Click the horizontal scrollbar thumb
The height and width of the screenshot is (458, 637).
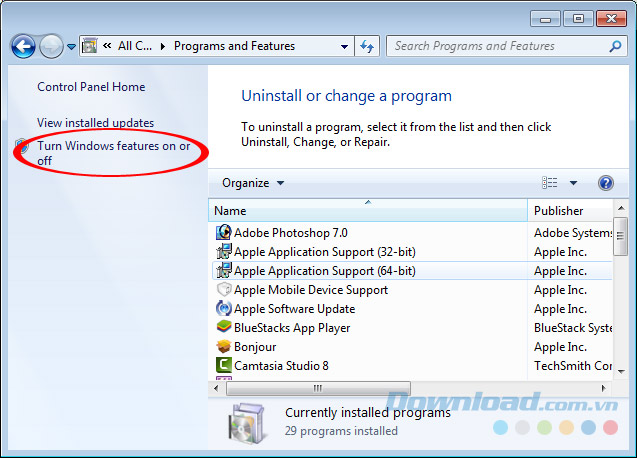coord(318,388)
